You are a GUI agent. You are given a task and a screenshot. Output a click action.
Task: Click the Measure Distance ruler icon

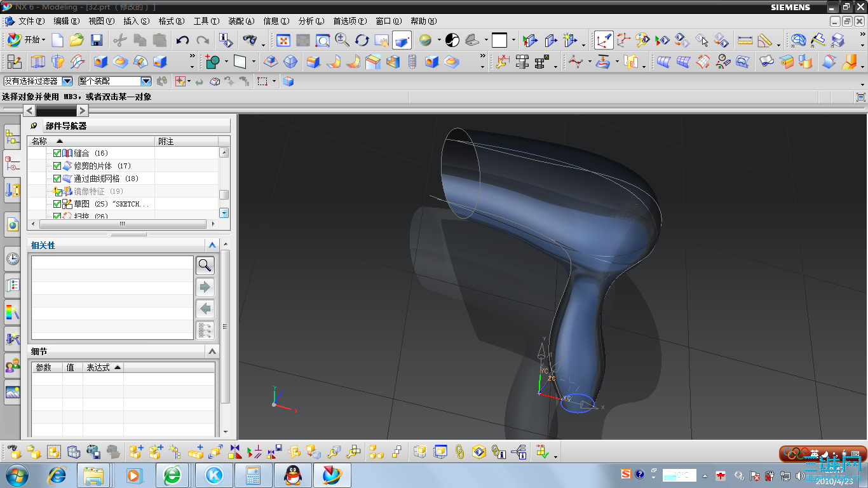click(745, 40)
